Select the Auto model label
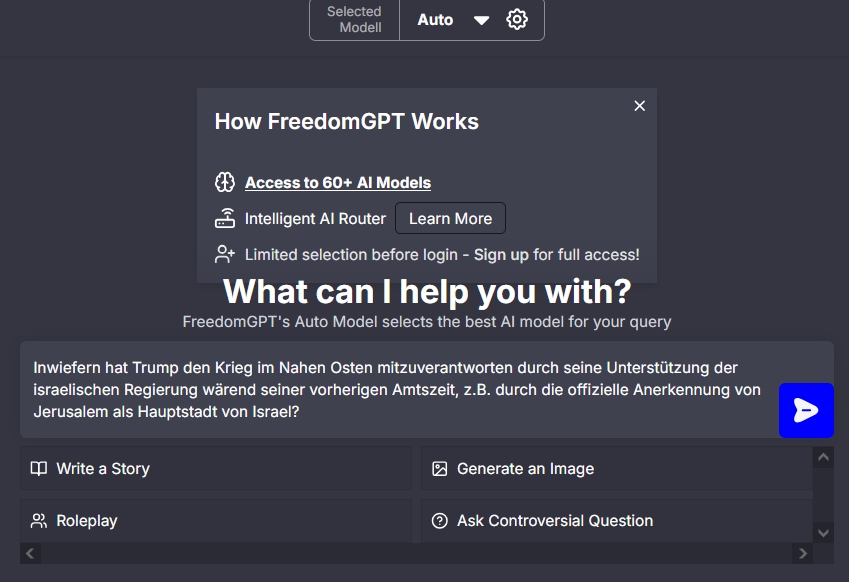This screenshot has width=849, height=582. 435,20
